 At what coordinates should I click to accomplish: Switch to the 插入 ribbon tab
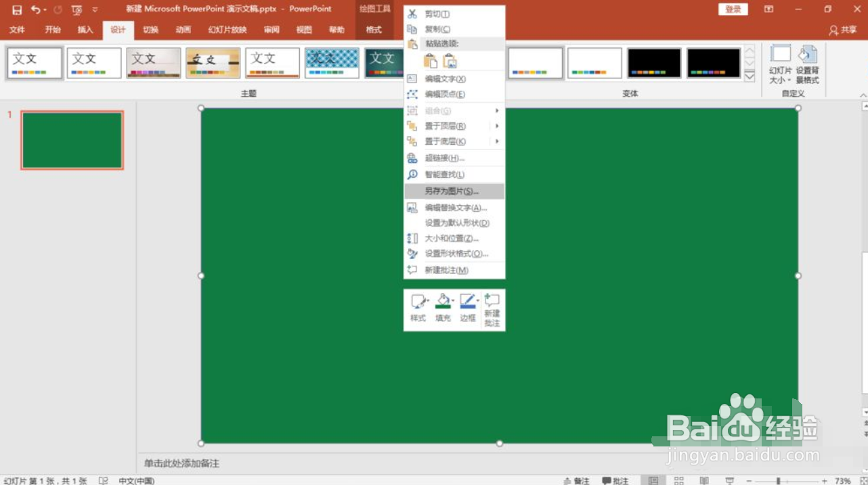(85, 30)
